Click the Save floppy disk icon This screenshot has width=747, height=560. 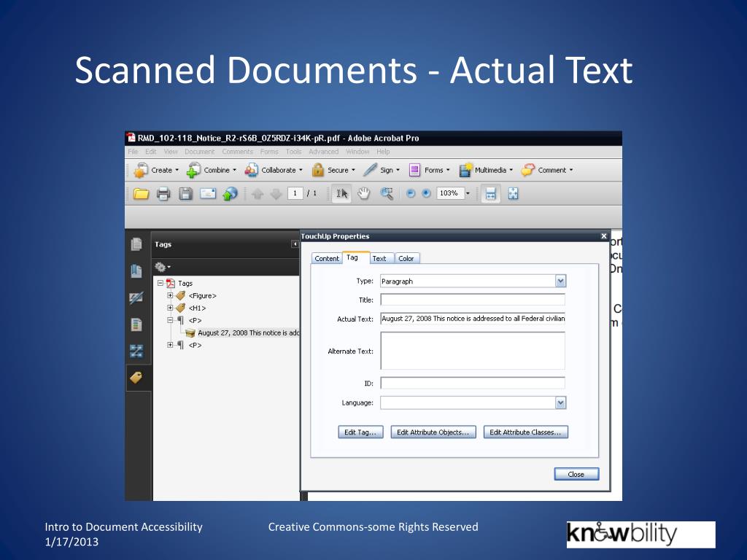[x=185, y=194]
